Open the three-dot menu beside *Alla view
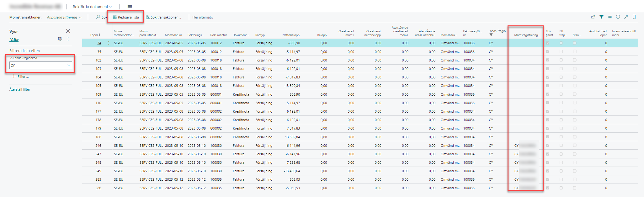644x197 pixels. click(68, 39)
